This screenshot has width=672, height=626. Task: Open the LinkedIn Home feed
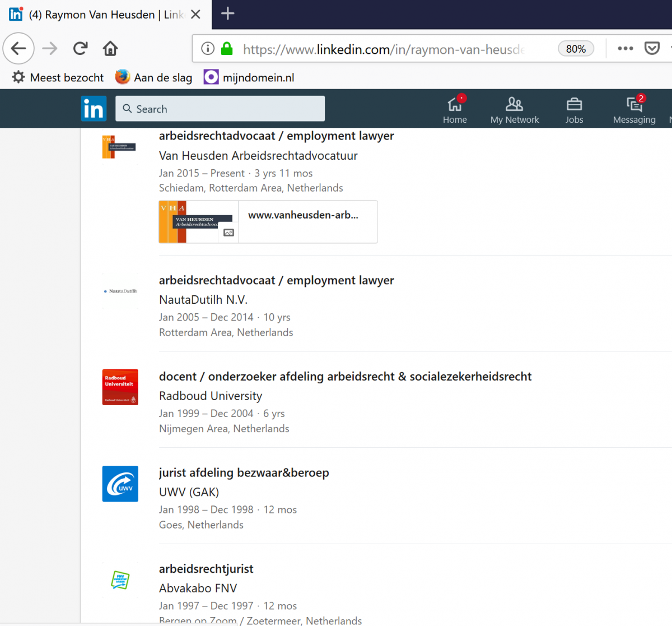[x=455, y=109]
